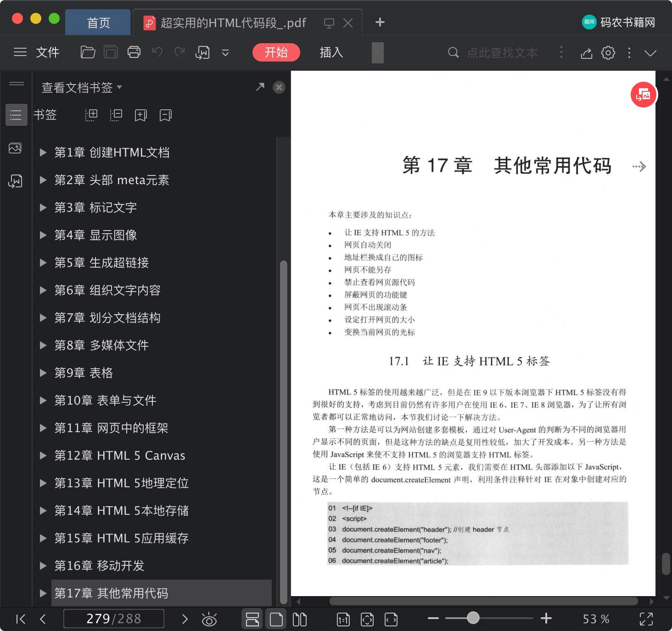This screenshot has height=631, width=672.
Task: Zoom in with the plus button
Action: [x=546, y=619]
